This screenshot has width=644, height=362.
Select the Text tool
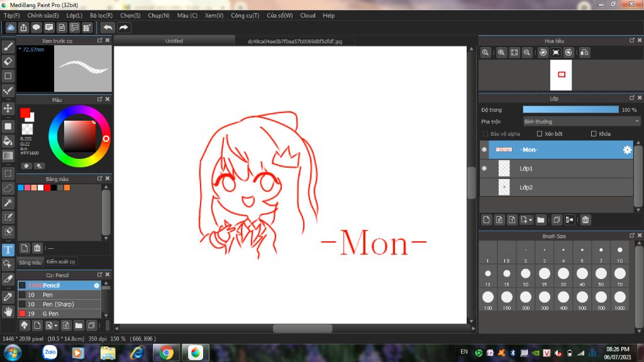tap(8, 250)
